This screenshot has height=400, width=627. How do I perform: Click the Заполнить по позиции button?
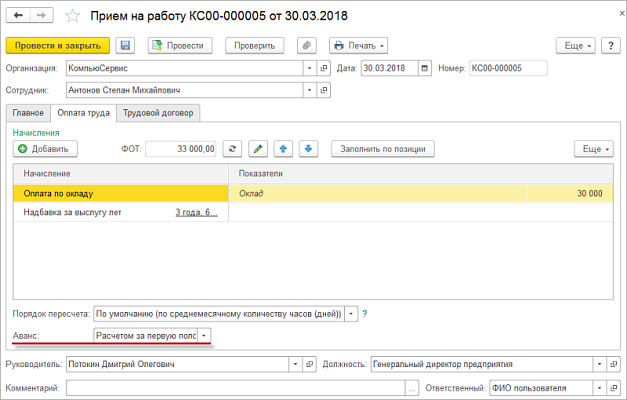click(x=383, y=149)
